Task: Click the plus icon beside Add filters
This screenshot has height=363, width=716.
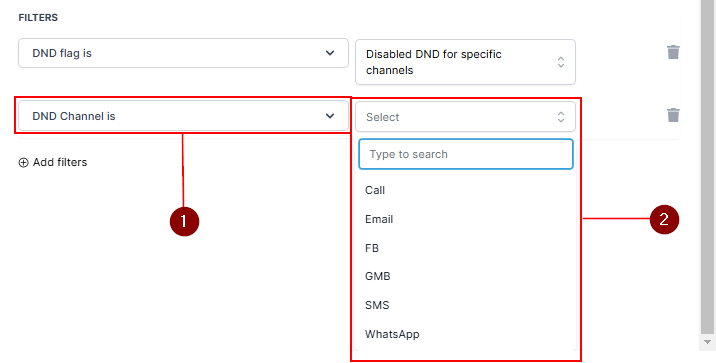Action: (23, 163)
